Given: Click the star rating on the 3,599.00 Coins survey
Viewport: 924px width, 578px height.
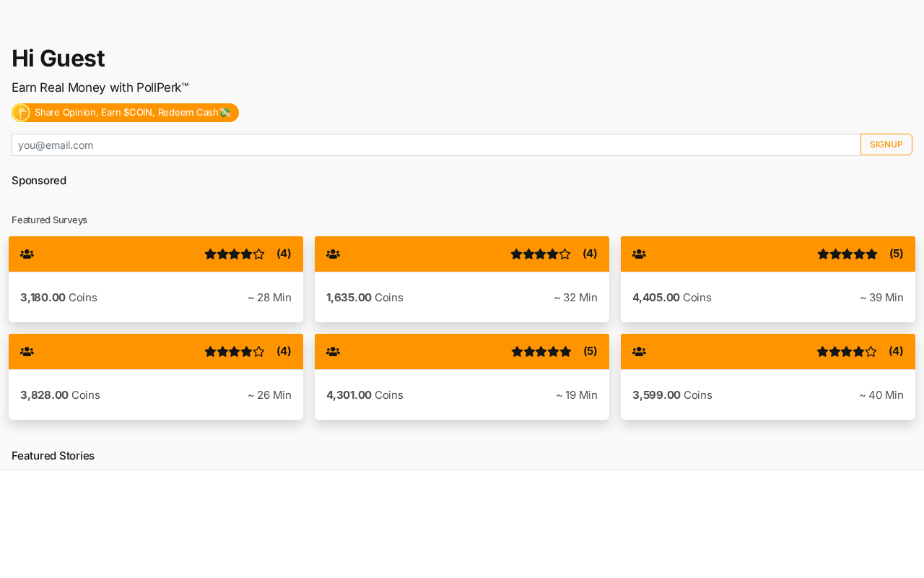Looking at the screenshot, I should click(847, 352).
